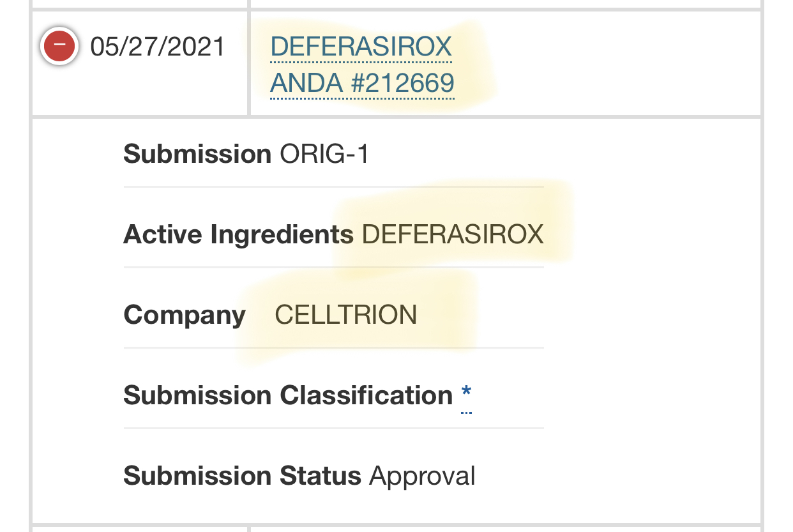Select the DEFERASIROX value beside Active Ingredients

tap(453, 235)
